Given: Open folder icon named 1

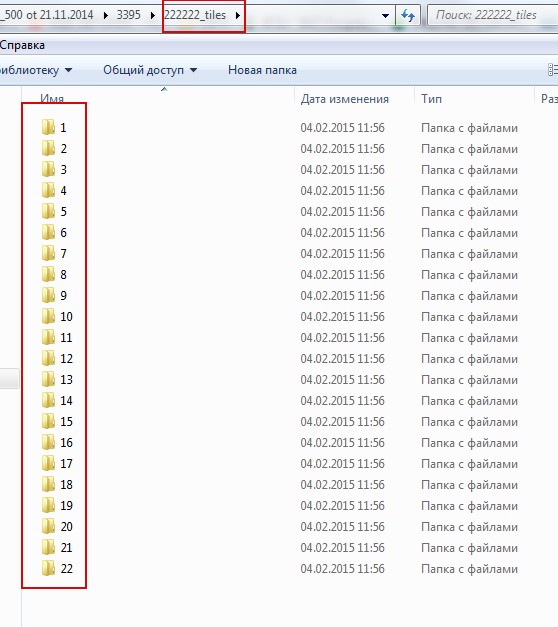Looking at the screenshot, I should point(48,127).
